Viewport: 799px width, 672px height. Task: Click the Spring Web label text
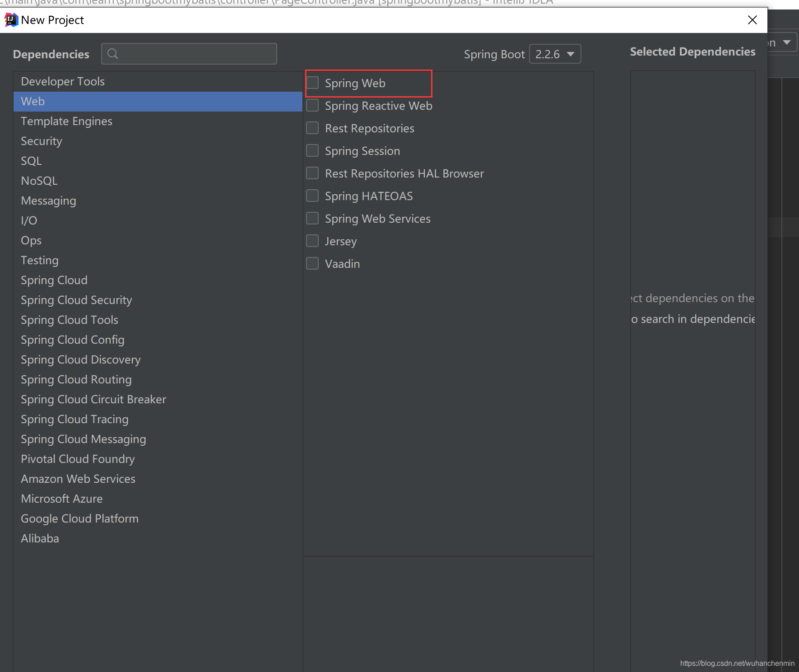pyautogui.click(x=355, y=84)
